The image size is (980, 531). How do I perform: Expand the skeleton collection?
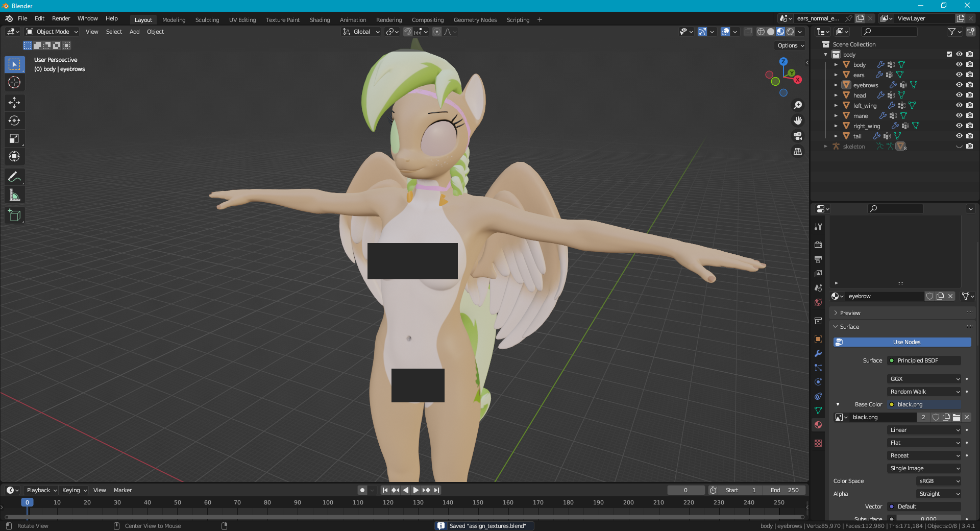[x=826, y=146]
